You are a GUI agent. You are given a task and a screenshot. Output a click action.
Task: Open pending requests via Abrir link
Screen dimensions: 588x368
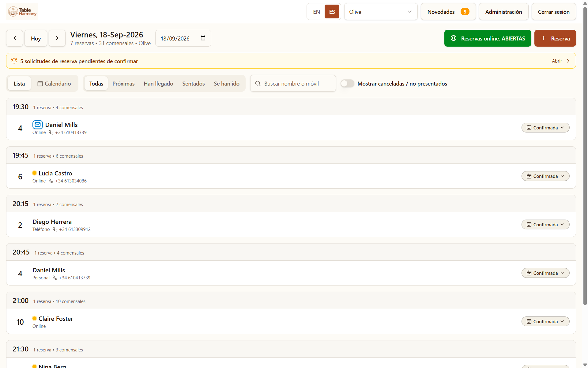point(560,61)
